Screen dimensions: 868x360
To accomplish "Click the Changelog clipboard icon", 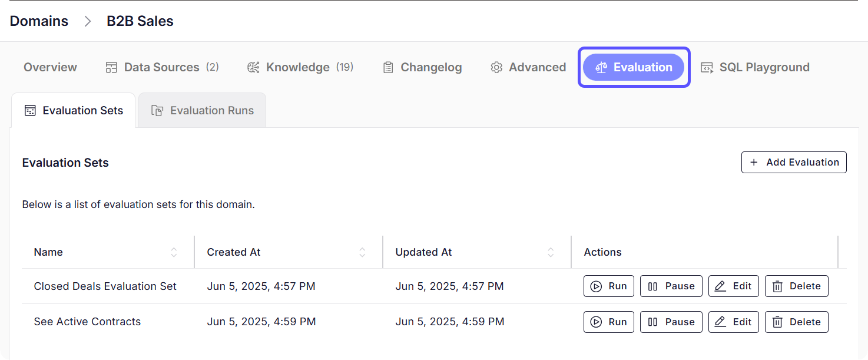I will click(388, 67).
